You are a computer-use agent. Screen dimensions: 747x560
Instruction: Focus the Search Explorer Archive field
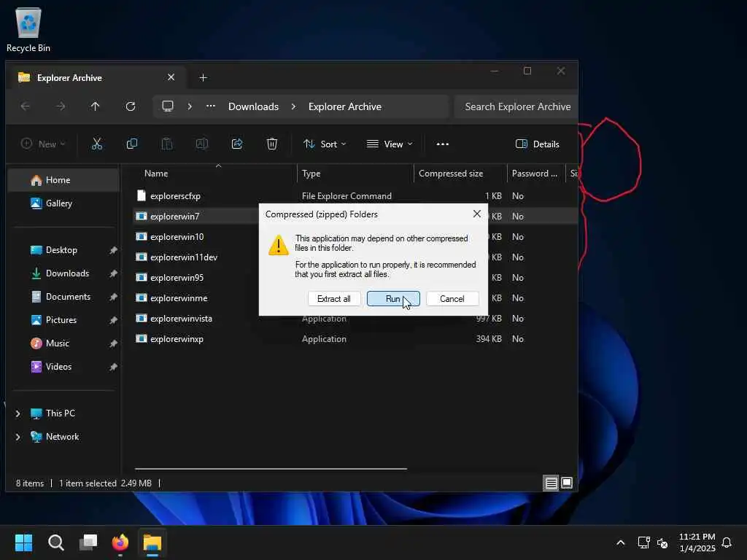516,106
